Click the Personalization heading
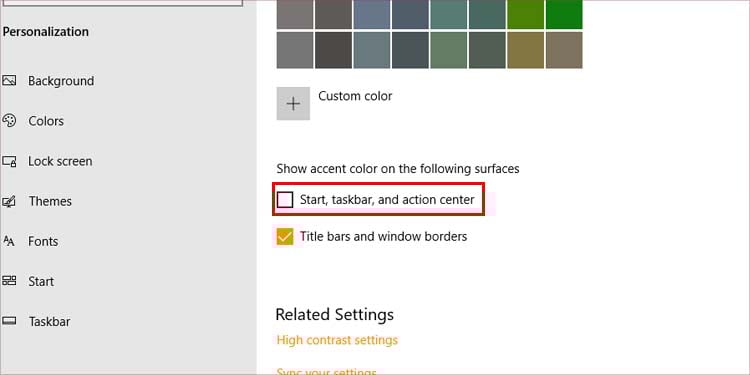750x375 pixels. [46, 32]
